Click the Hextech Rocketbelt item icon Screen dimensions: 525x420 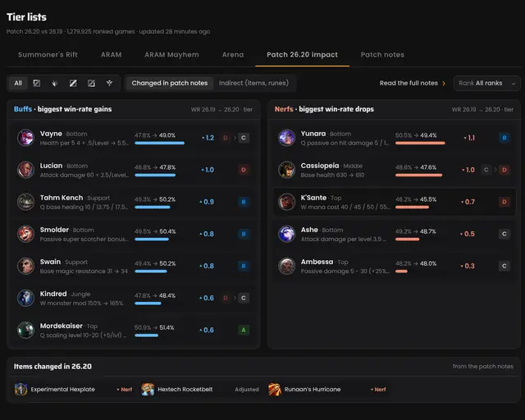coord(148,389)
